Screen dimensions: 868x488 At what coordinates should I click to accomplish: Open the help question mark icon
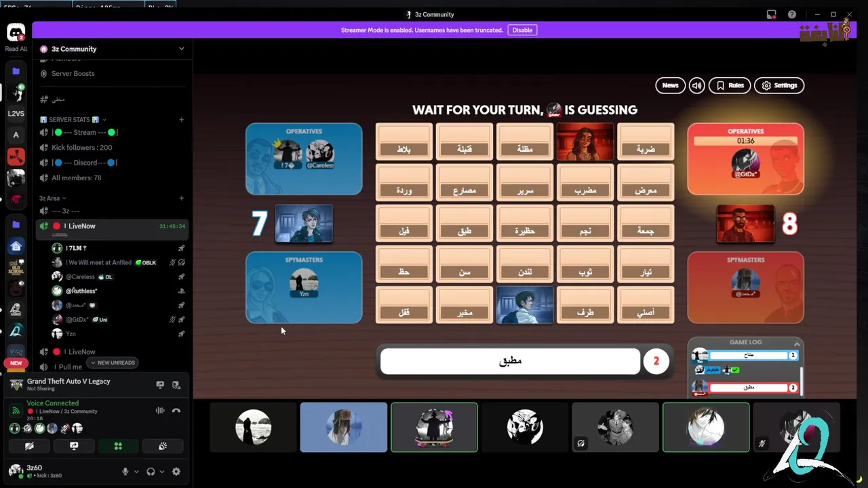click(x=792, y=14)
